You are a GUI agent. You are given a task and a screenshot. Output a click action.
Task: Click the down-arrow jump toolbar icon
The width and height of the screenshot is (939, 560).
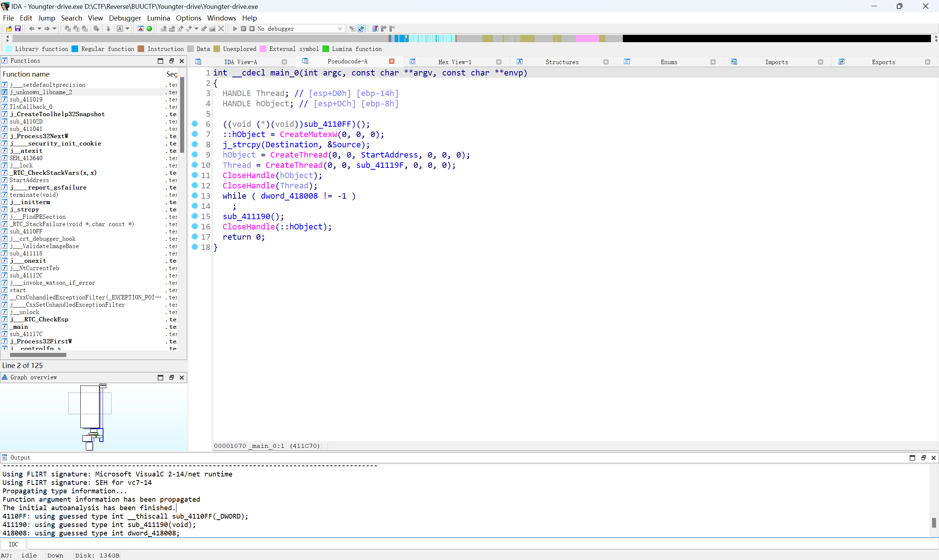coord(108,29)
